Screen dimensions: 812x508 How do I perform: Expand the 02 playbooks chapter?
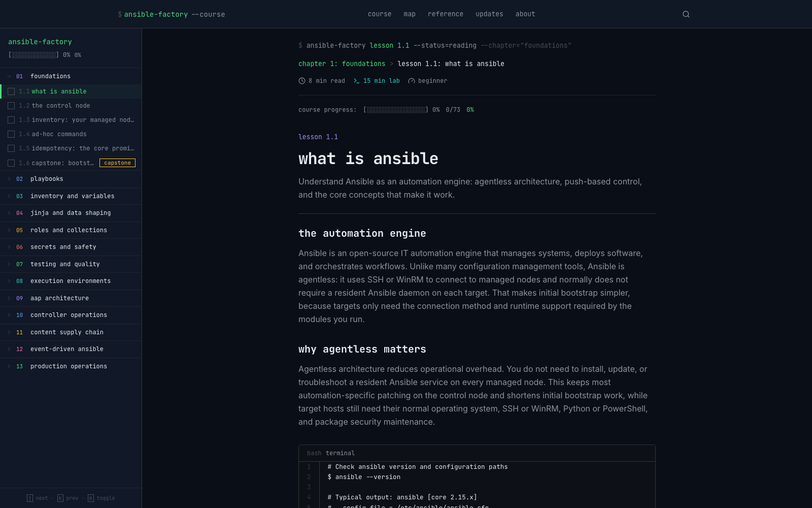[x=71, y=179]
